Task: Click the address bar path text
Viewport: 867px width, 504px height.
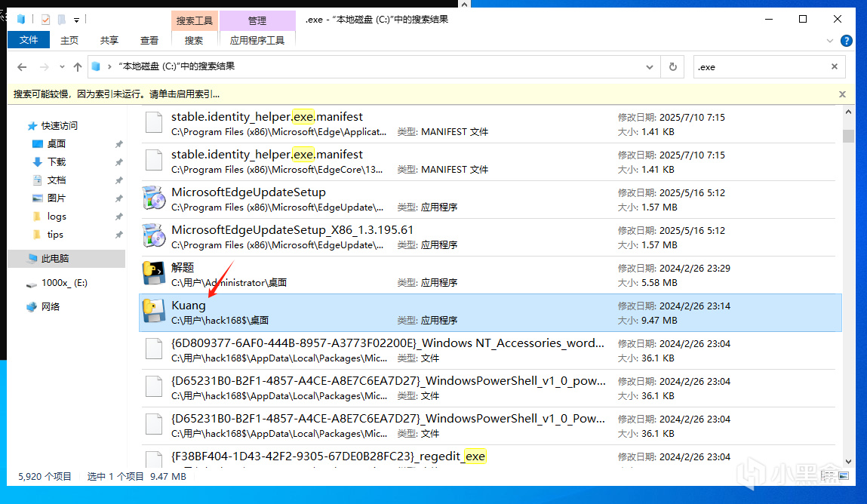Action: [x=177, y=66]
